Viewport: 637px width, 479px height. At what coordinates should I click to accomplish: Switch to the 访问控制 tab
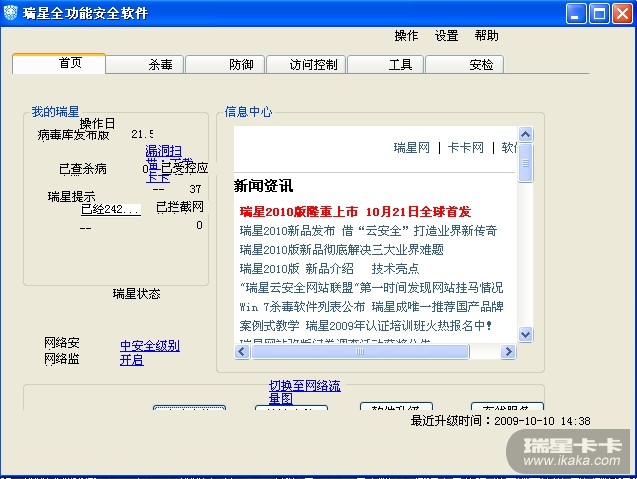point(306,65)
